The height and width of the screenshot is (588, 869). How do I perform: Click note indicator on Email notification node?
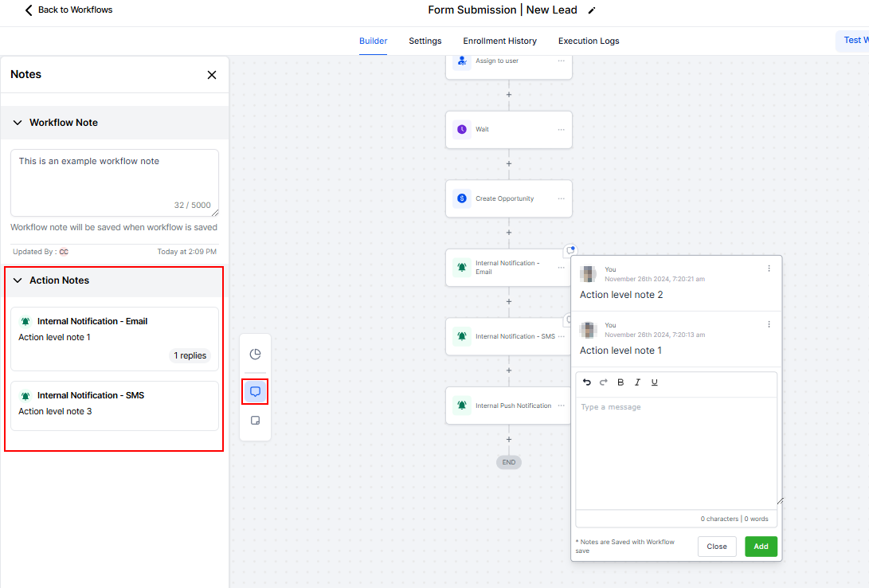pos(570,250)
